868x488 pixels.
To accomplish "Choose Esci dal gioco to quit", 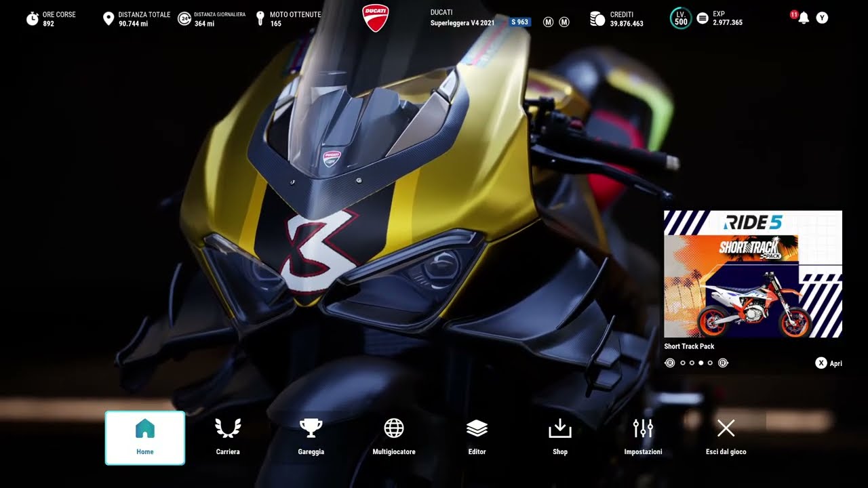I will point(726,438).
